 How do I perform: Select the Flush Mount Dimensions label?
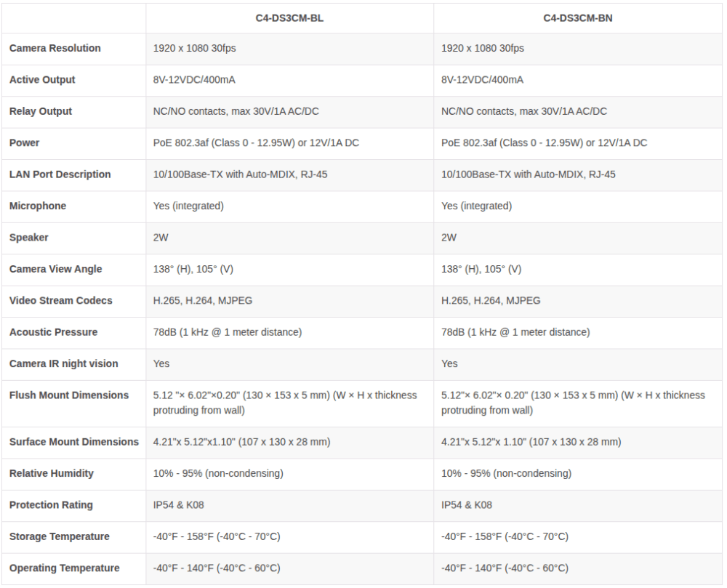click(68, 395)
